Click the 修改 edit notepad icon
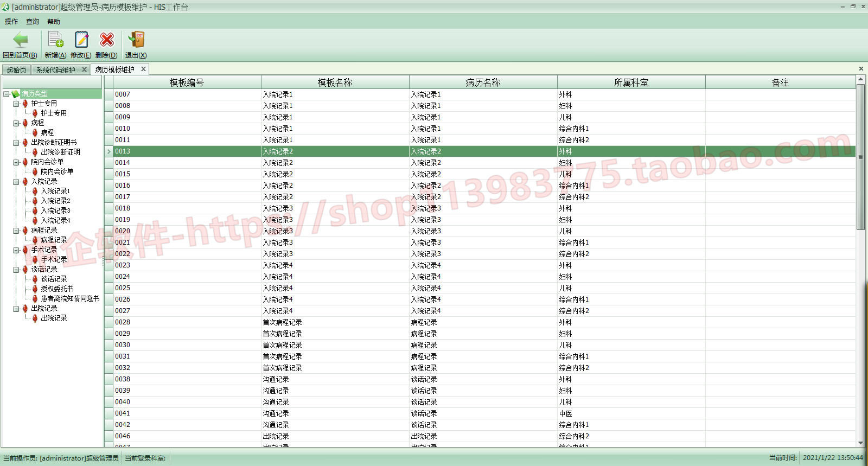868x466 pixels. click(81, 40)
